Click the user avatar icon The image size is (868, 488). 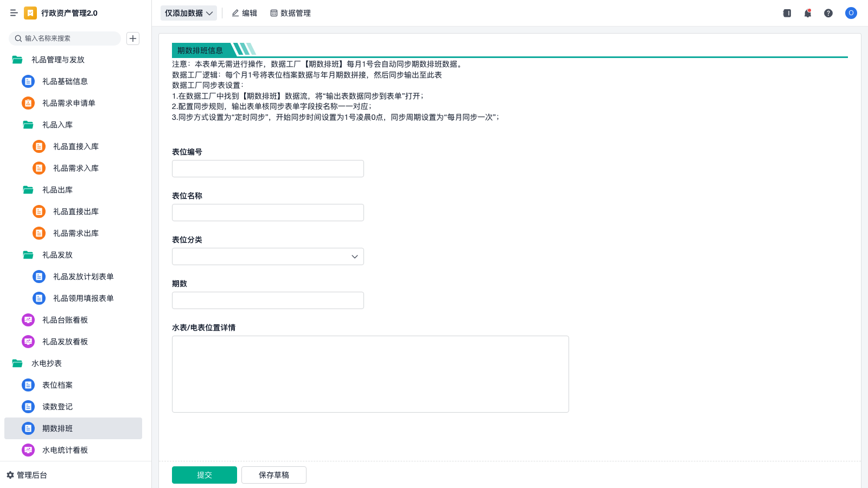tap(851, 13)
